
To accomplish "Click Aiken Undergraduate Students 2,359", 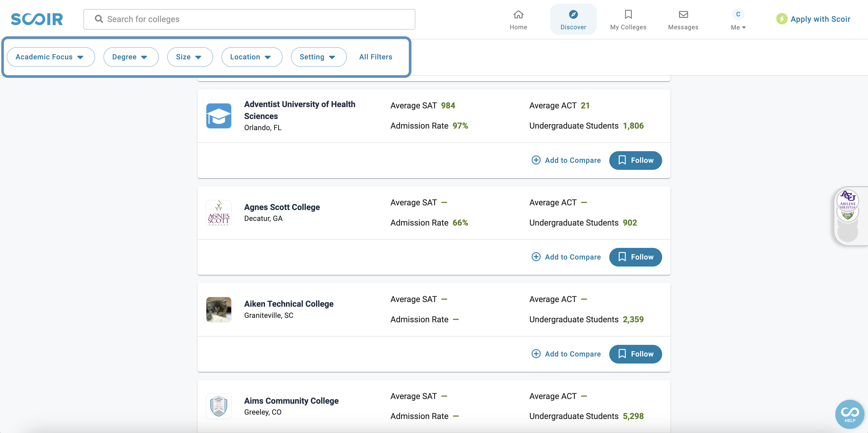I will point(586,319).
